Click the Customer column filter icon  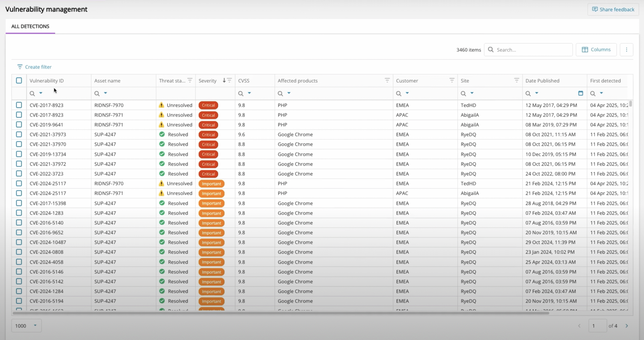452,80
